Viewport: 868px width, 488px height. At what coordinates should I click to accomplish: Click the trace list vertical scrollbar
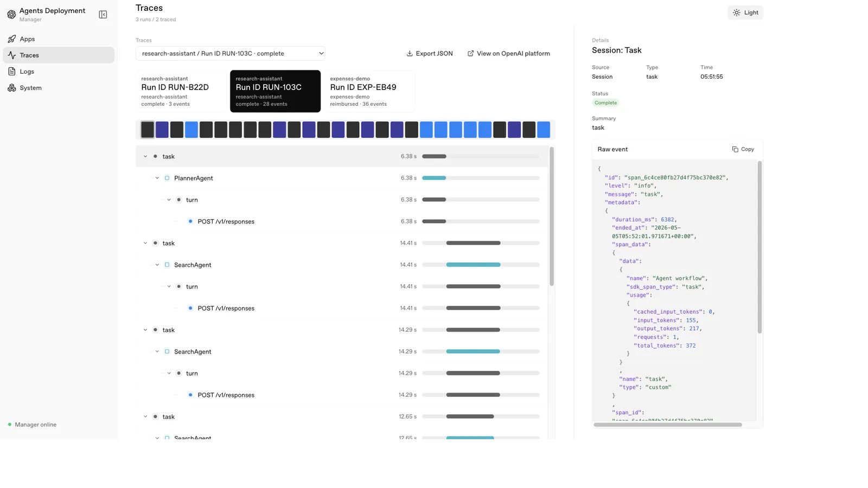pyautogui.click(x=552, y=217)
